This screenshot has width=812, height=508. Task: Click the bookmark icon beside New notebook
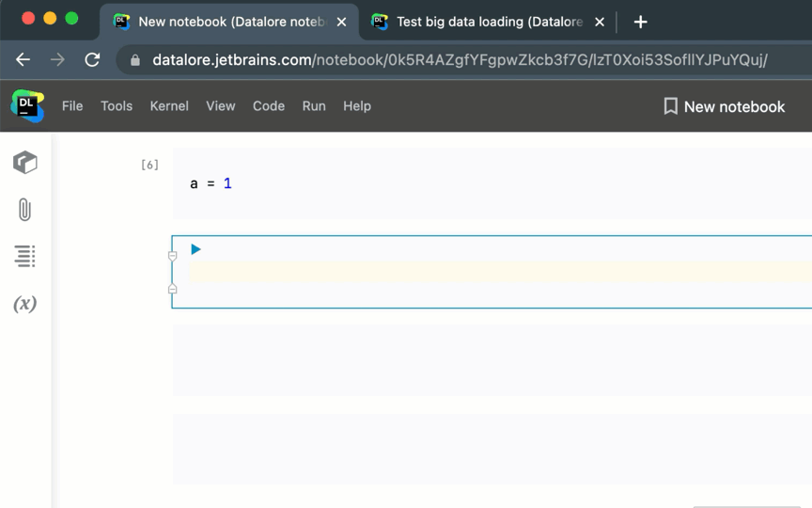pyautogui.click(x=671, y=106)
